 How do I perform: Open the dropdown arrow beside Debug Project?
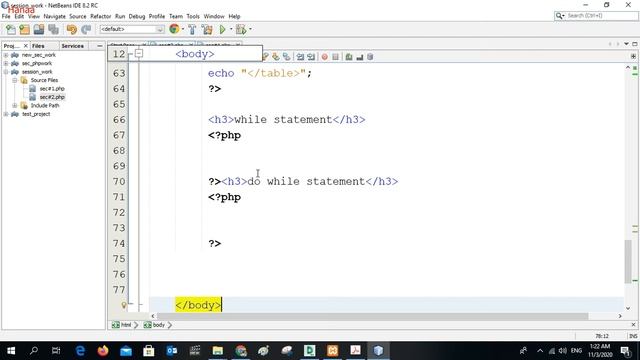250,29
